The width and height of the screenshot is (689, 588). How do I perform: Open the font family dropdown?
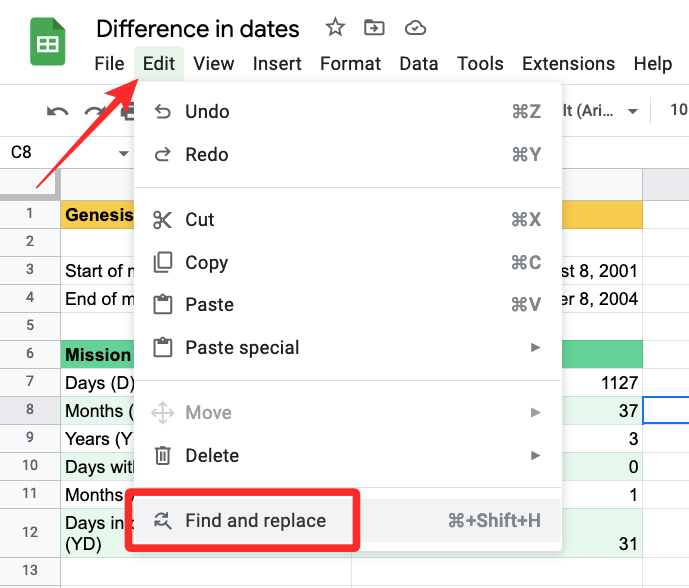pyautogui.click(x=600, y=111)
